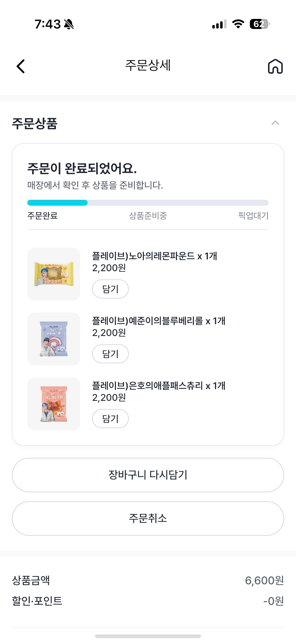Screen dimensions: 296x644
Task: Tap the bottom home indicator bar
Action: click(x=148, y=636)
